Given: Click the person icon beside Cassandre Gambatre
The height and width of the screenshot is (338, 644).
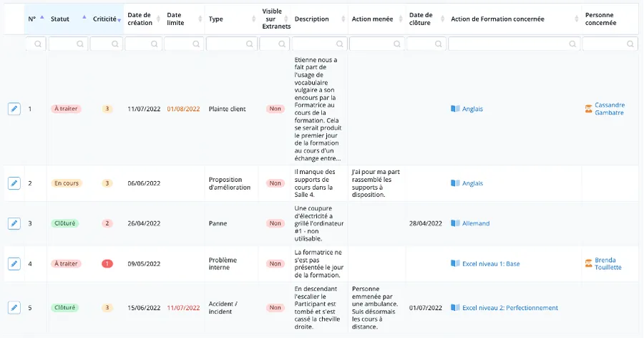Looking at the screenshot, I should [589, 109].
